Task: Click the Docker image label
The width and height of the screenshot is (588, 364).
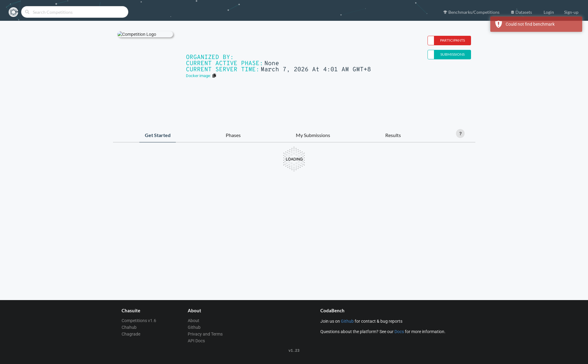Action: [198, 76]
